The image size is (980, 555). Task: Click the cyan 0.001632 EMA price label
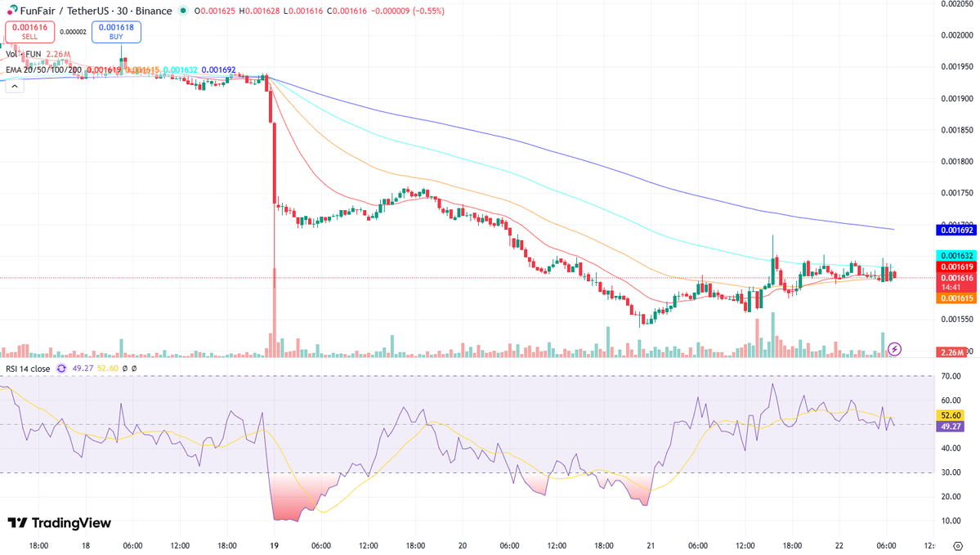tap(956, 256)
